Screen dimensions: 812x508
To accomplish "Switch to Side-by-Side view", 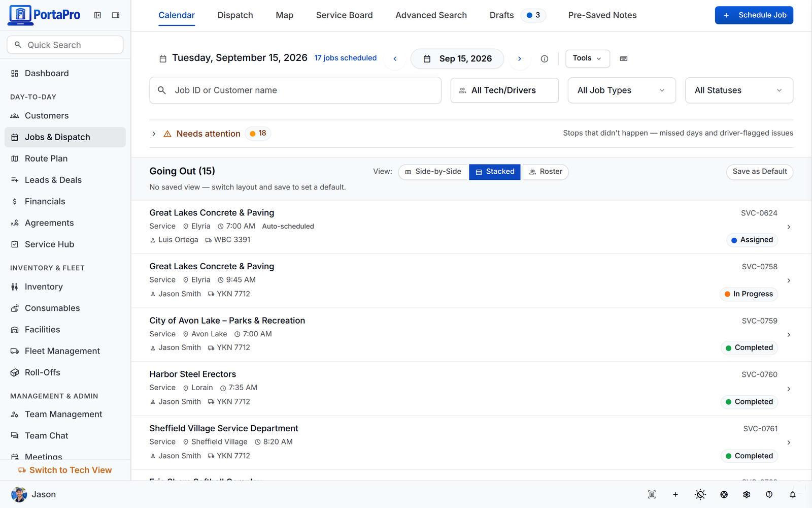I will pyautogui.click(x=433, y=172).
